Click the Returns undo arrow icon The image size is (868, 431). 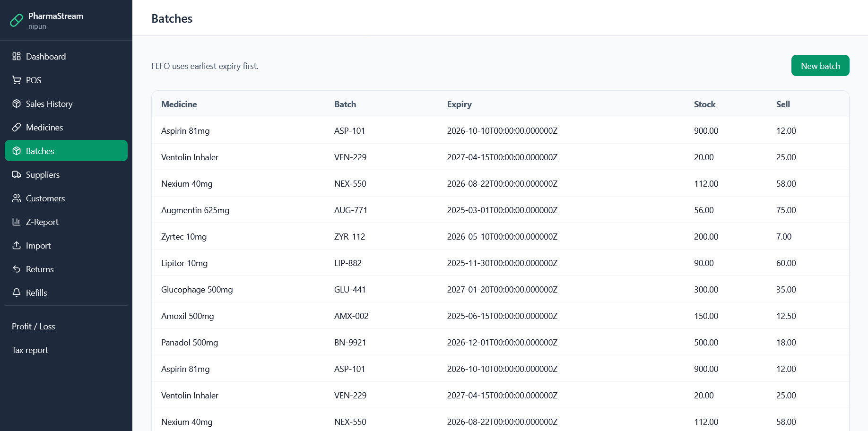point(17,269)
